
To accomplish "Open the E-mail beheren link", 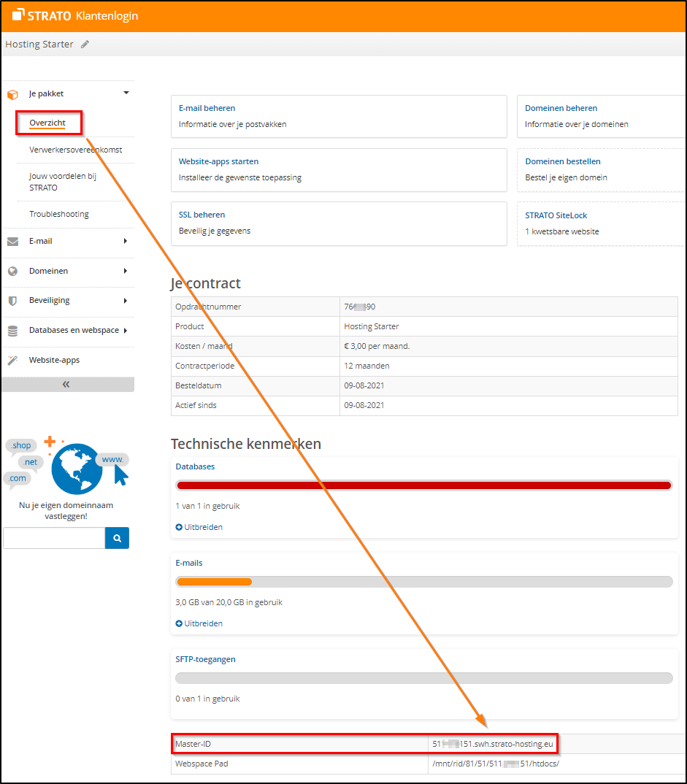I will (207, 108).
